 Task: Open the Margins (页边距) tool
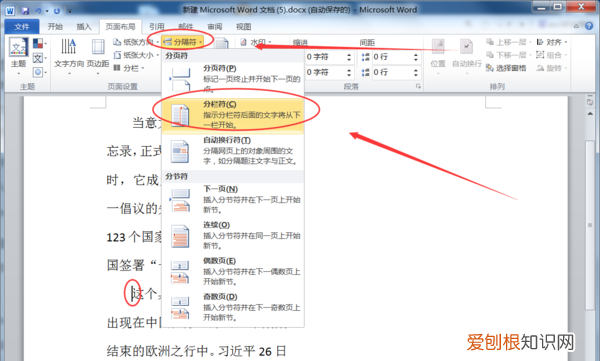[98, 57]
